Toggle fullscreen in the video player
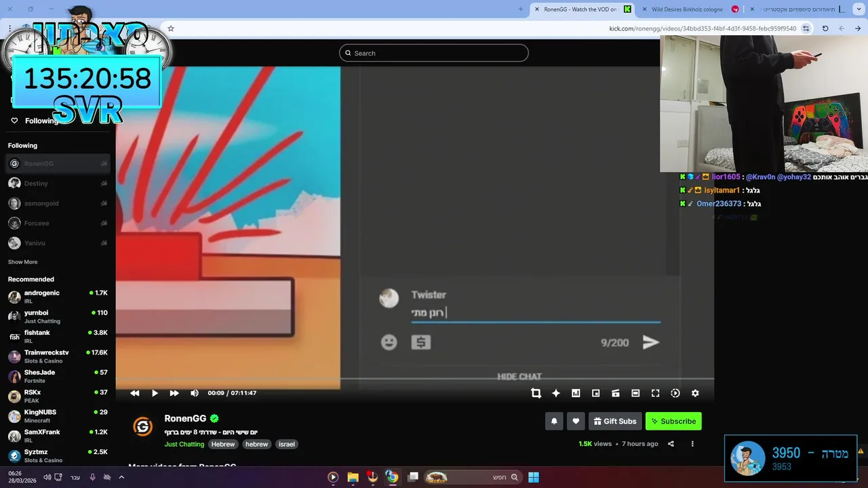The image size is (868, 488). coord(655,393)
